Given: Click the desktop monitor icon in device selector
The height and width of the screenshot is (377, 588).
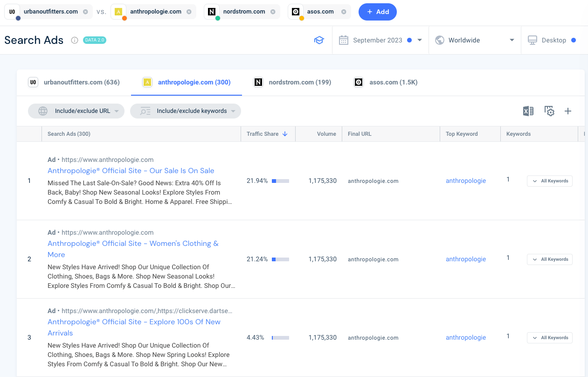Looking at the screenshot, I should pos(532,40).
